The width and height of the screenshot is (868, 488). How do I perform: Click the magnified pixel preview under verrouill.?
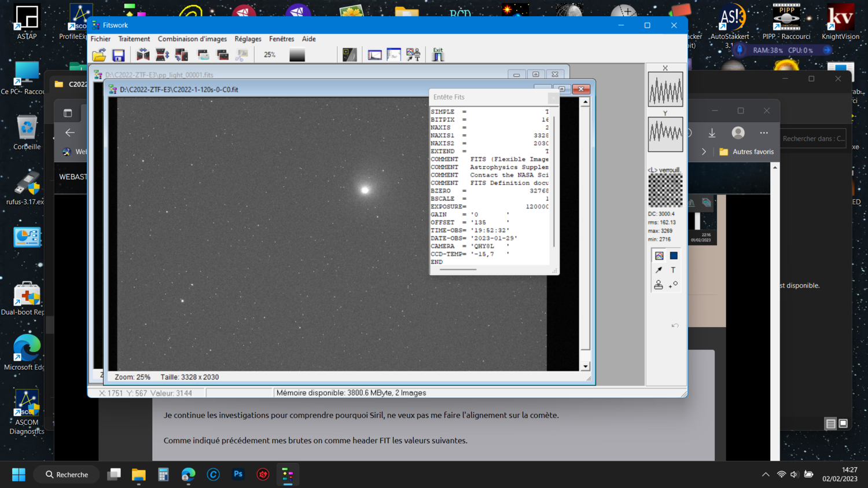click(x=665, y=190)
